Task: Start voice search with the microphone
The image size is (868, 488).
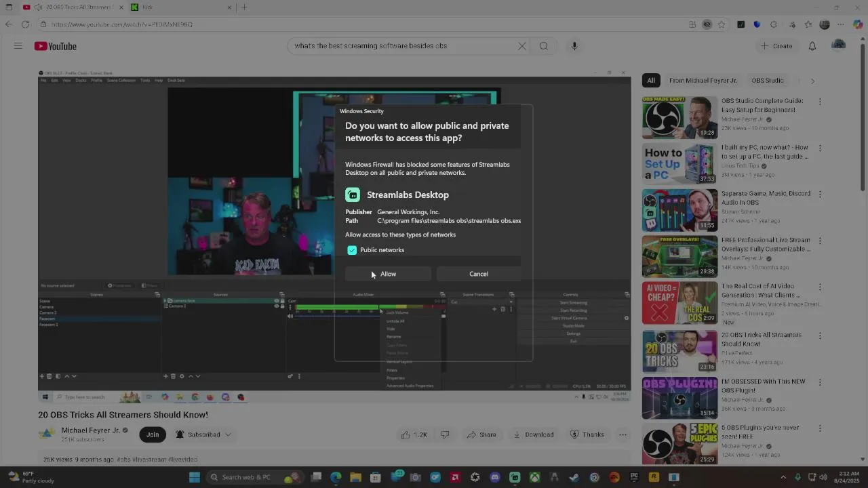Action: pyautogui.click(x=574, y=46)
